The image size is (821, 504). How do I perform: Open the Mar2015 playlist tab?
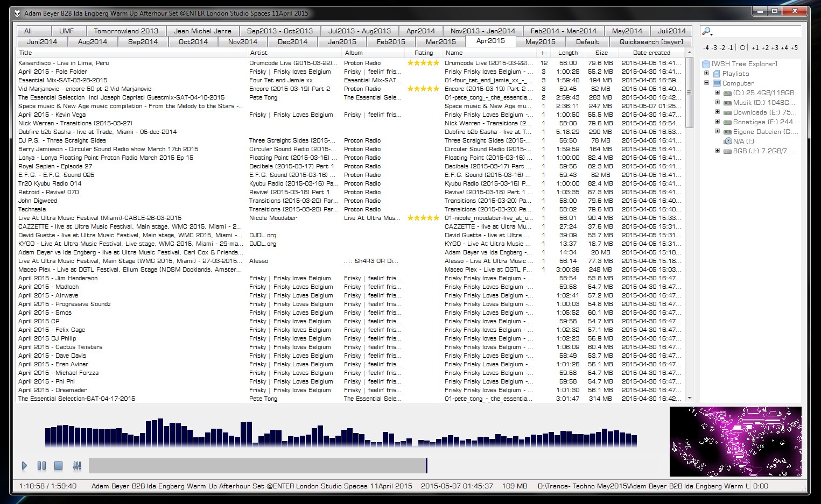pos(440,41)
